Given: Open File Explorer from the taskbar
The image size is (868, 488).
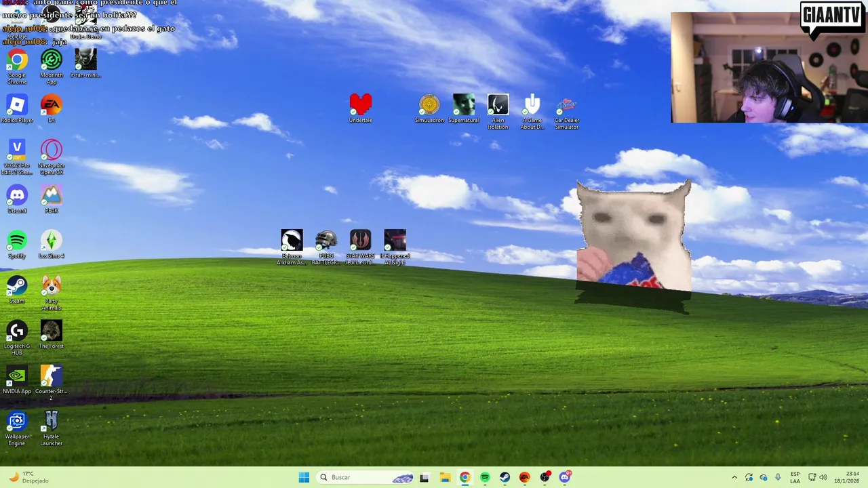Looking at the screenshot, I should coord(445,477).
